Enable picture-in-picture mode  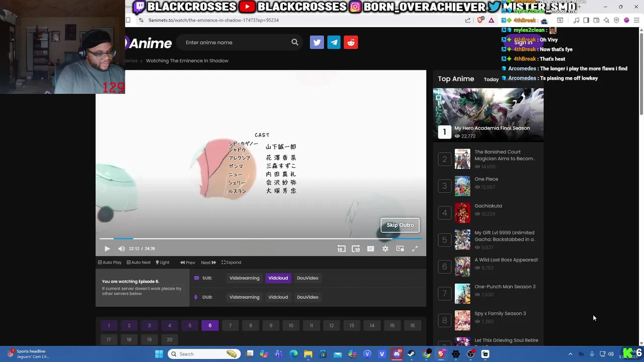tap(400, 248)
